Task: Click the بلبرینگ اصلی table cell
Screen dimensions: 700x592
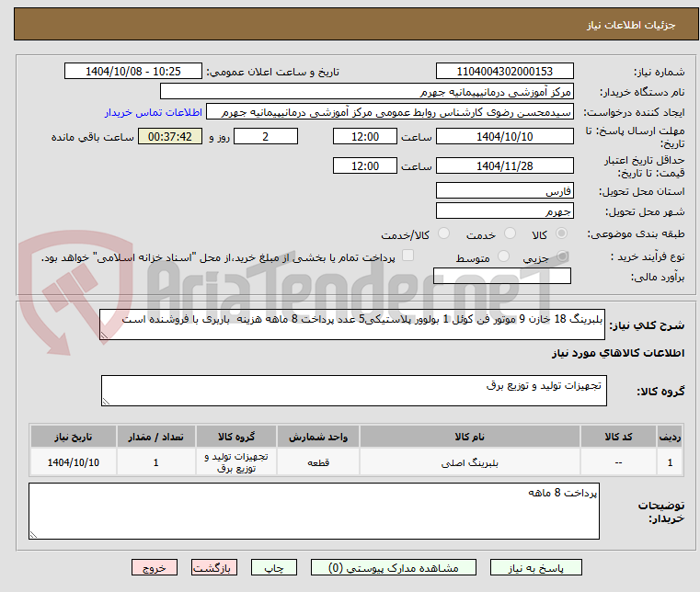Action: tap(470, 462)
